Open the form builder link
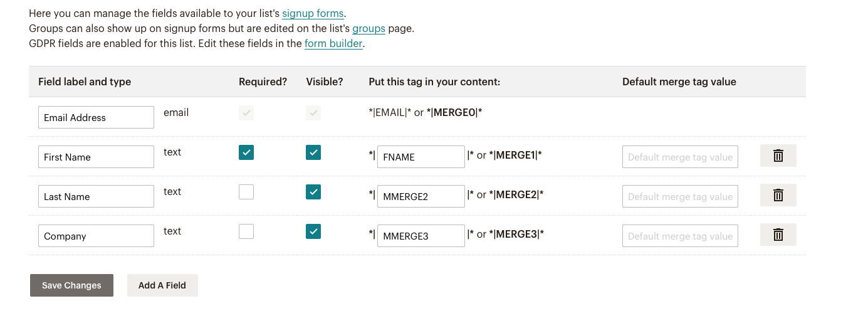868x333 pixels. [x=333, y=43]
